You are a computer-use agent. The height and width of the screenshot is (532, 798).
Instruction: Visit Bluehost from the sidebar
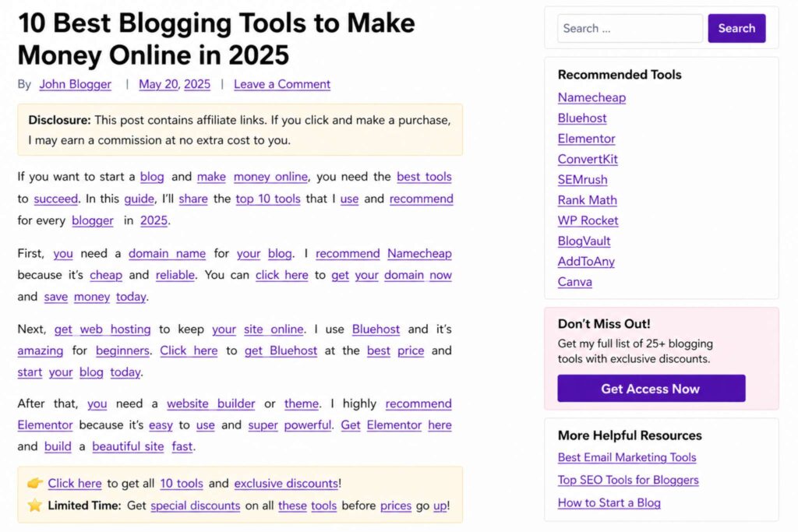pos(581,118)
